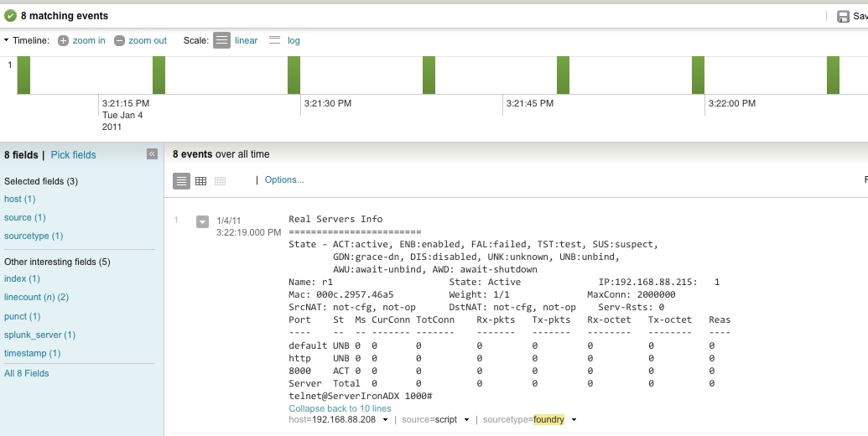868x436 pixels.
Task: Click the linear scale link
Action: pos(247,40)
